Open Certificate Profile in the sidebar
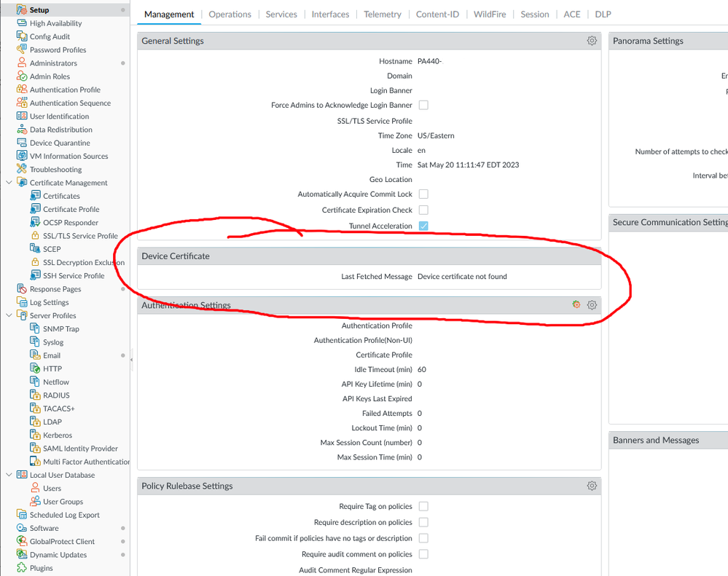728x576 pixels. [x=71, y=209]
